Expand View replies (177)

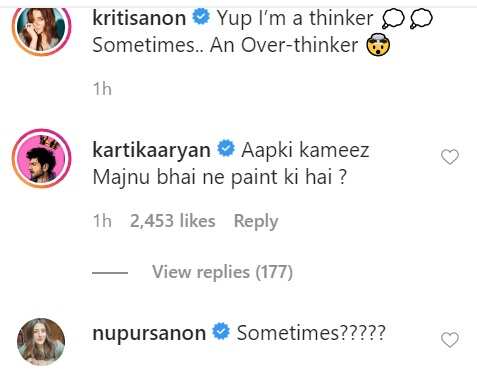point(222,272)
